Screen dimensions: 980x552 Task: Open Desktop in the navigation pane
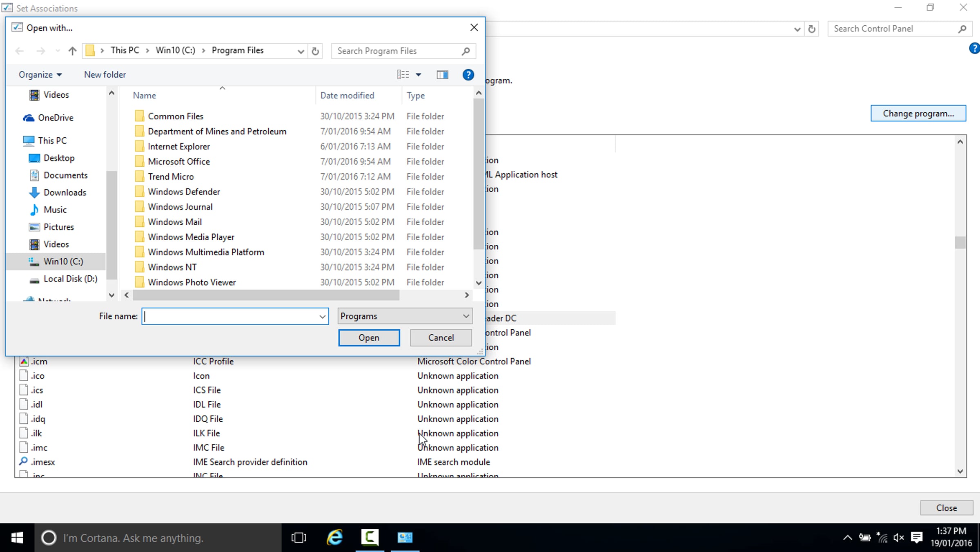(59, 158)
